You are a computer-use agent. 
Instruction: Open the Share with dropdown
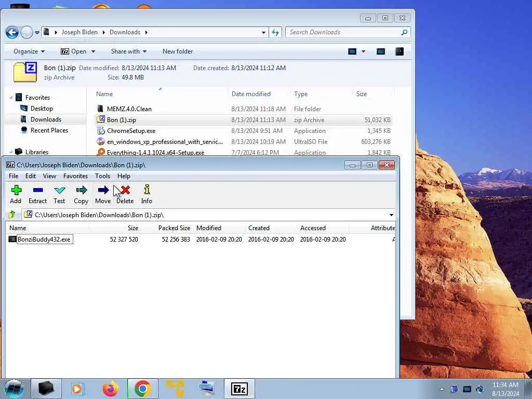coord(129,51)
